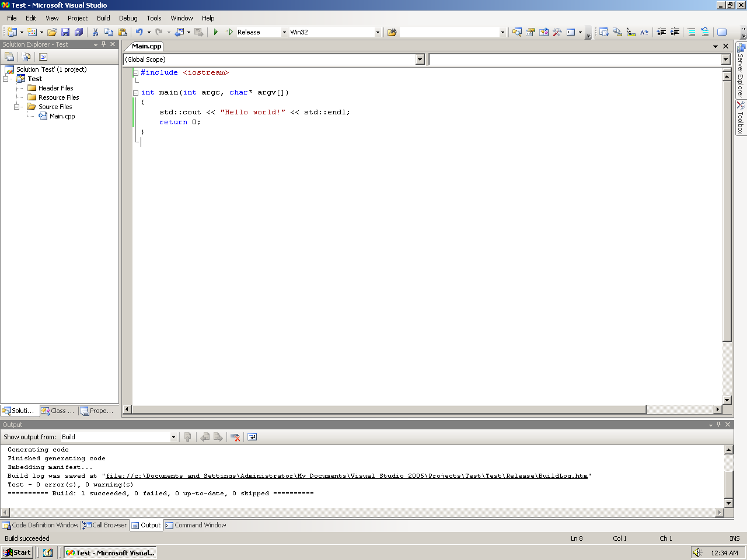Toggle Show All Files in Solution Explorer
The image size is (747, 560).
point(26,57)
